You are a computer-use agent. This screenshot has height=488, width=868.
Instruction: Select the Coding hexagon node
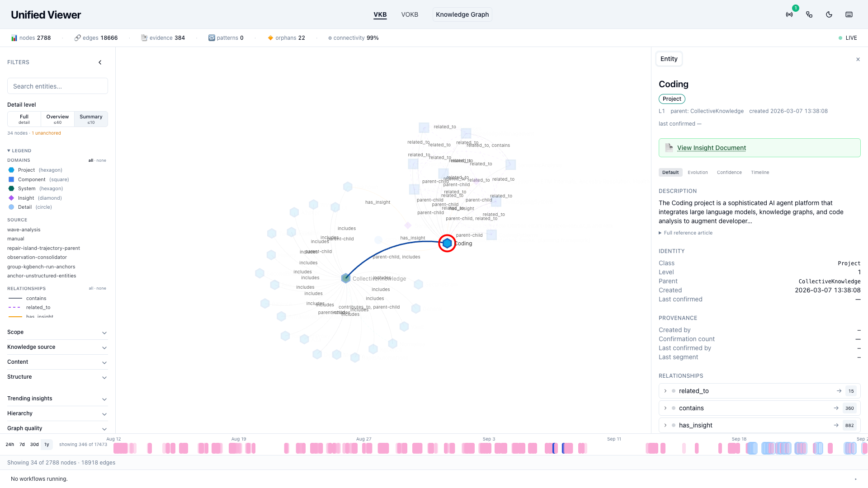(x=447, y=244)
